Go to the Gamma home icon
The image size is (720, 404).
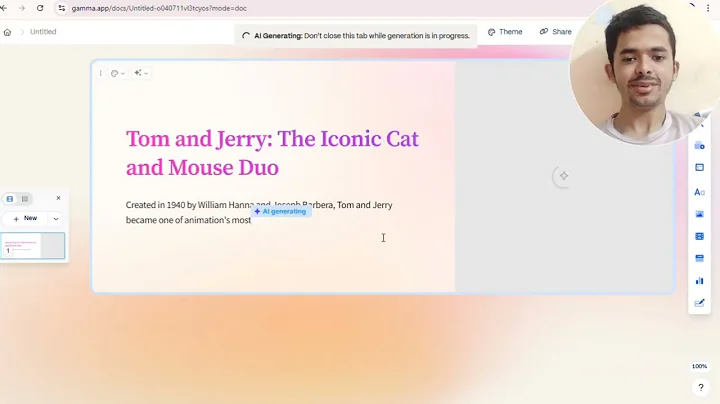[x=7, y=32]
